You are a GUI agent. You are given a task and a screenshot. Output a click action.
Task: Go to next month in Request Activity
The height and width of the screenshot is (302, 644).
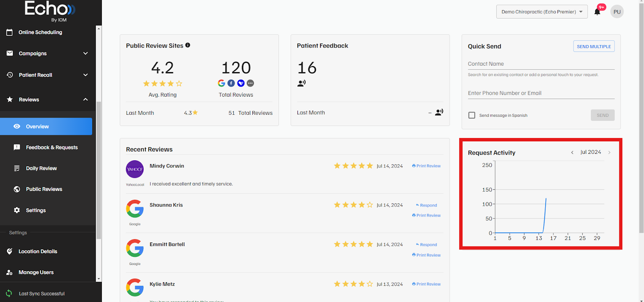click(x=609, y=152)
